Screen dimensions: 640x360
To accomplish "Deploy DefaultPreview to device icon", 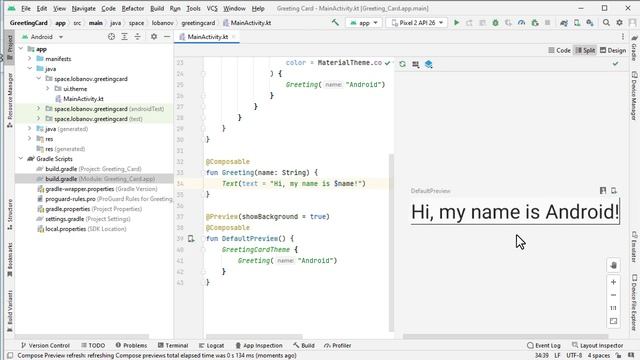I will (x=614, y=191).
